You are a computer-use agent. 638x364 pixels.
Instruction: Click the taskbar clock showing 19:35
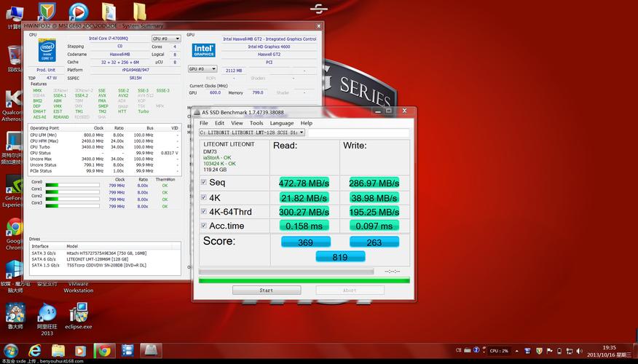point(609,351)
